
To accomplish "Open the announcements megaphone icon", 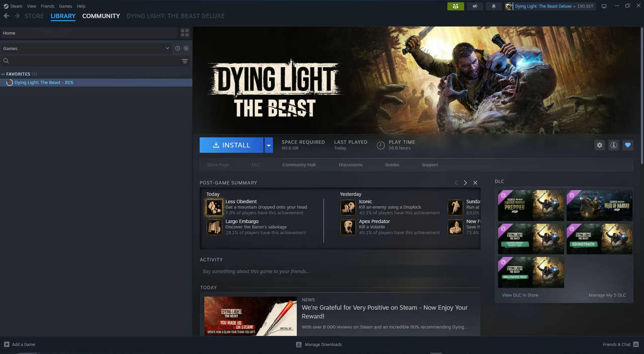I will click(x=474, y=6).
